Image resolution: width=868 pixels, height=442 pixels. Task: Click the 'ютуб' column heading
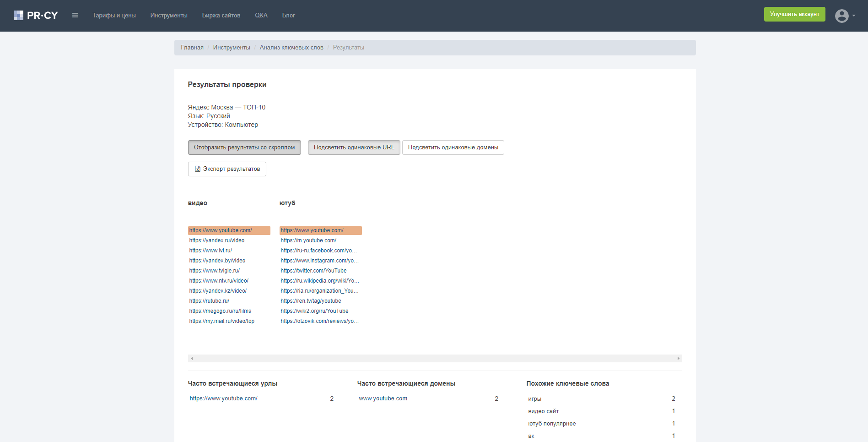click(287, 203)
